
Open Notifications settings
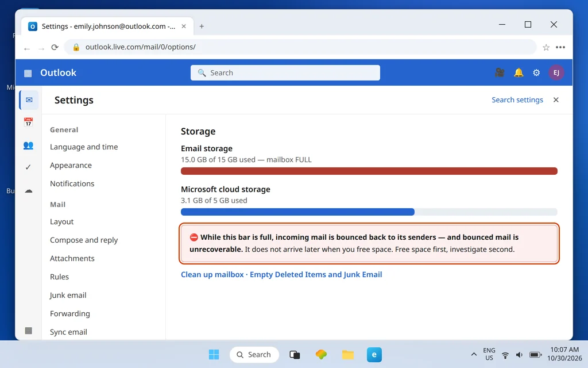(72, 183)
